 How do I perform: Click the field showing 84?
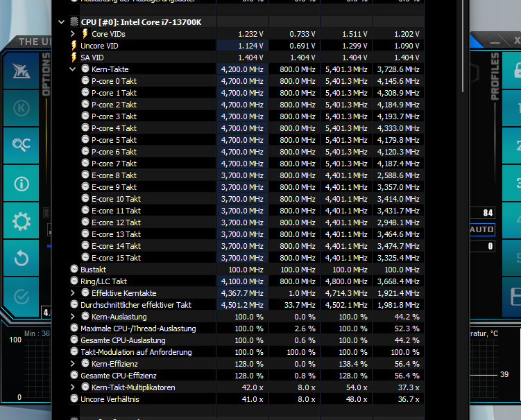[x=482, y=213]
